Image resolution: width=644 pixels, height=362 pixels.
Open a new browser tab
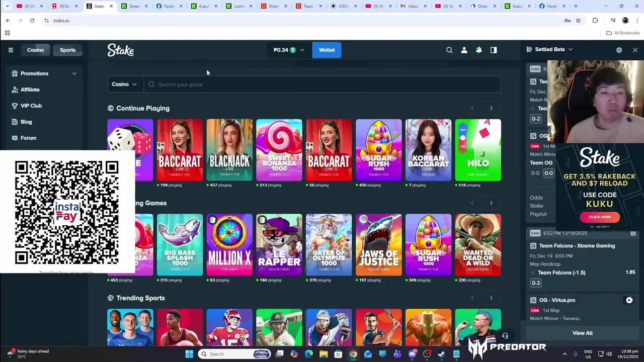click(576, 6)
